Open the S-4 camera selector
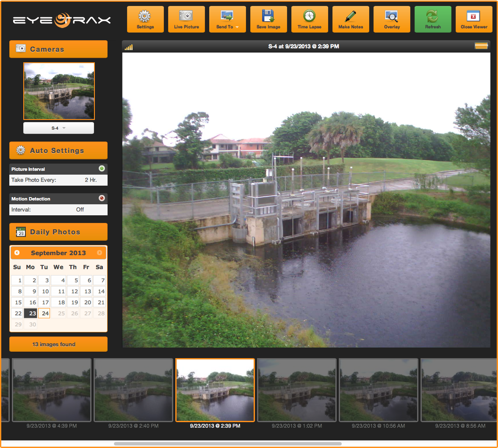The height and width of the screenshot is (448, 498). click(x=58, y=128)
